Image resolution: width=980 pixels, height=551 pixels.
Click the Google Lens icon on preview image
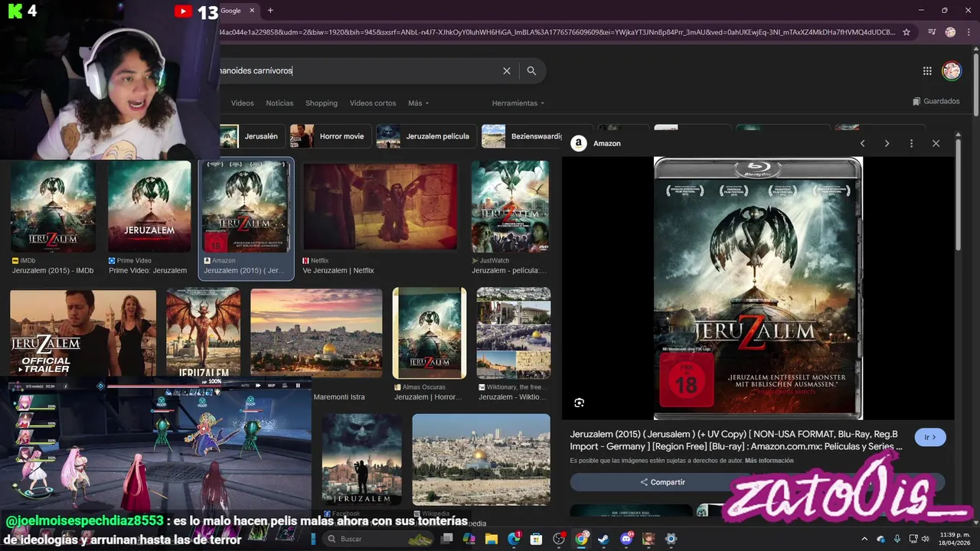click(x=580, y=403)
